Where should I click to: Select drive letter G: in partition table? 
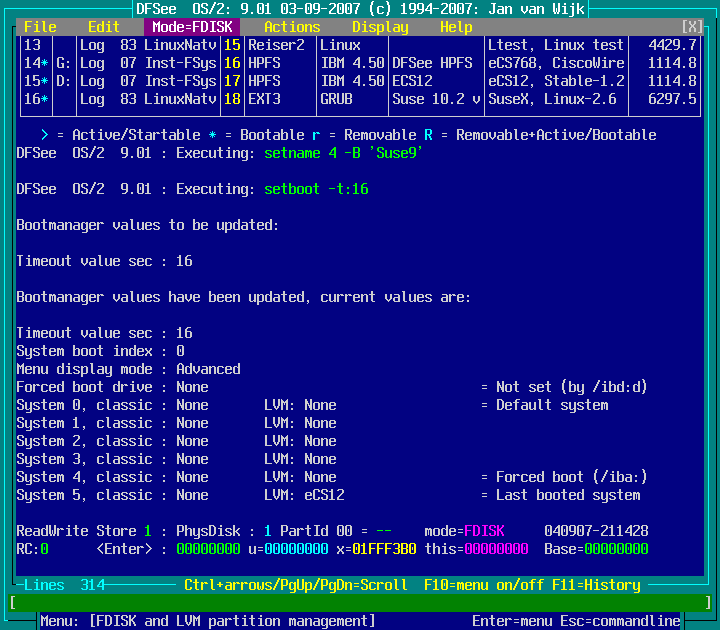[x=64, y=63]
